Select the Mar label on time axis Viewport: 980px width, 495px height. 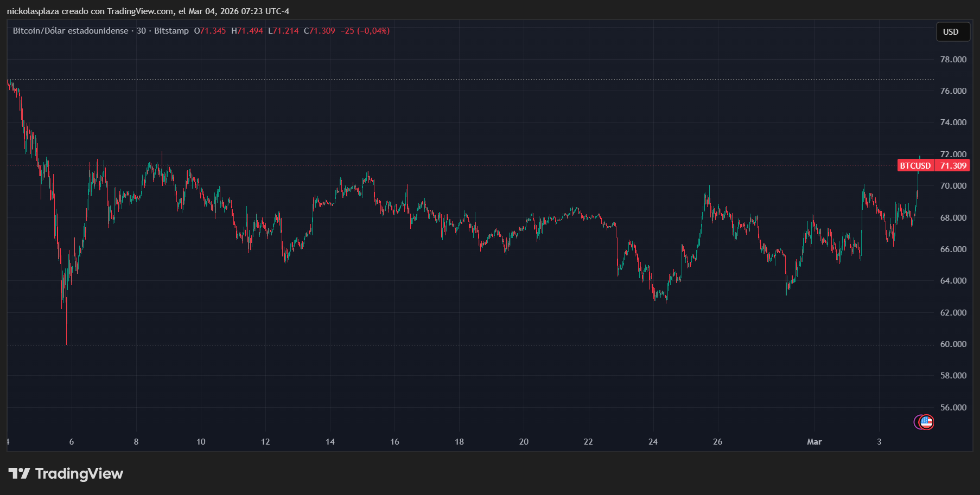click(x=814, y=442)
